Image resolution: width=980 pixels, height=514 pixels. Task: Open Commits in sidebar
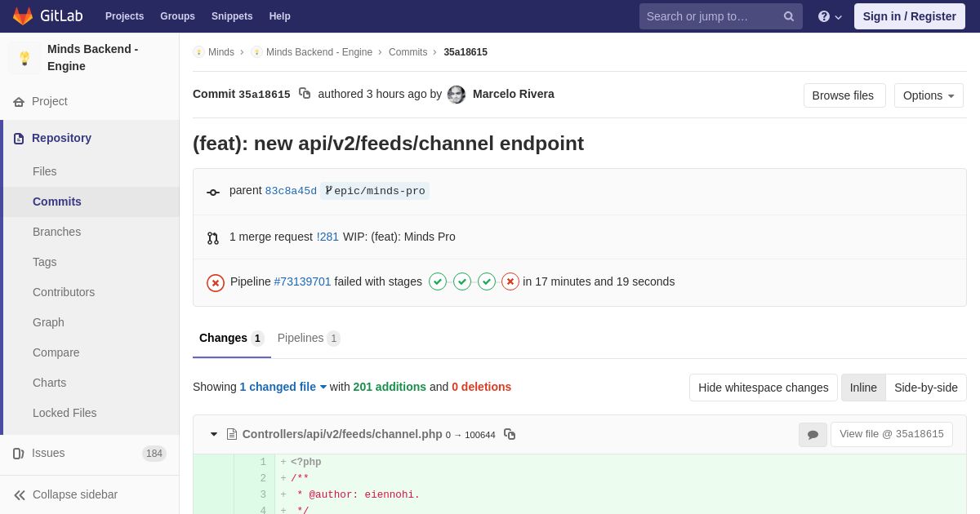91,202
